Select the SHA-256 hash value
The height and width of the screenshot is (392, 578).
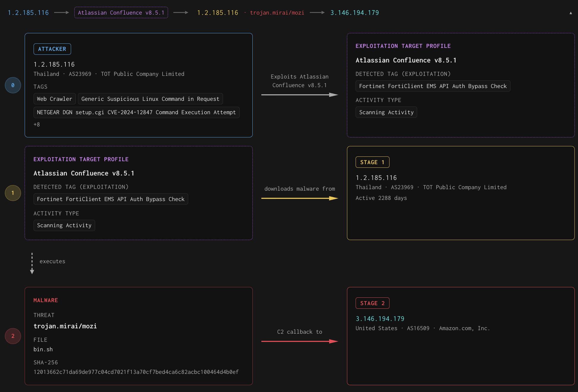coord(136,372)
